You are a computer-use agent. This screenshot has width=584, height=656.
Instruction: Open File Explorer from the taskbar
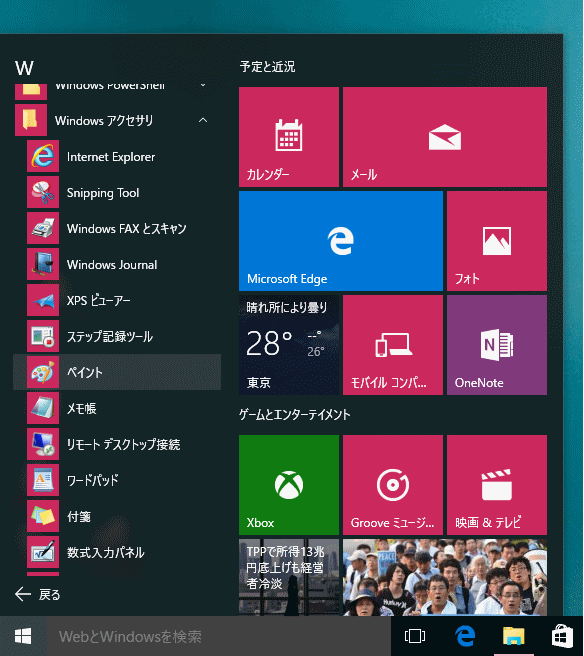[x=513, y=636]
